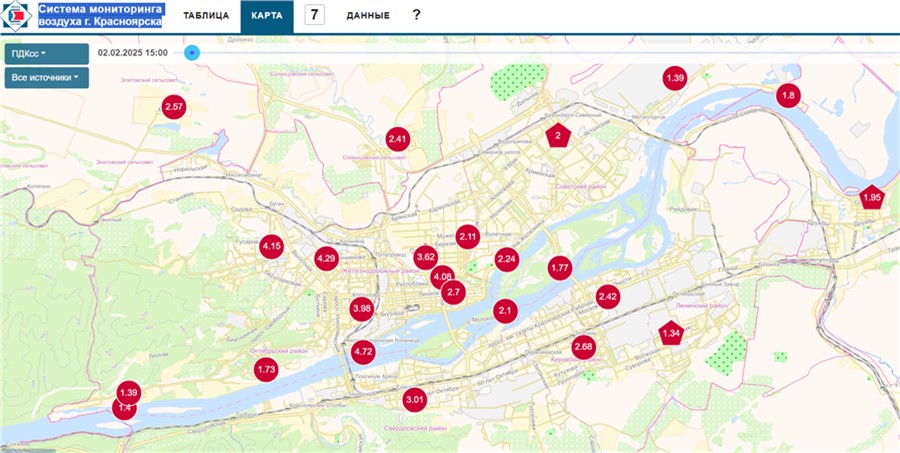Open the station marker with value 4.29
The image size is (900, 453).
(x=326, y=258)
